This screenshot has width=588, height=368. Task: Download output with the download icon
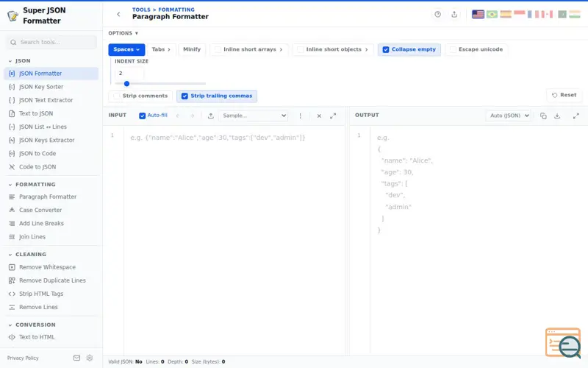point(557,116)
